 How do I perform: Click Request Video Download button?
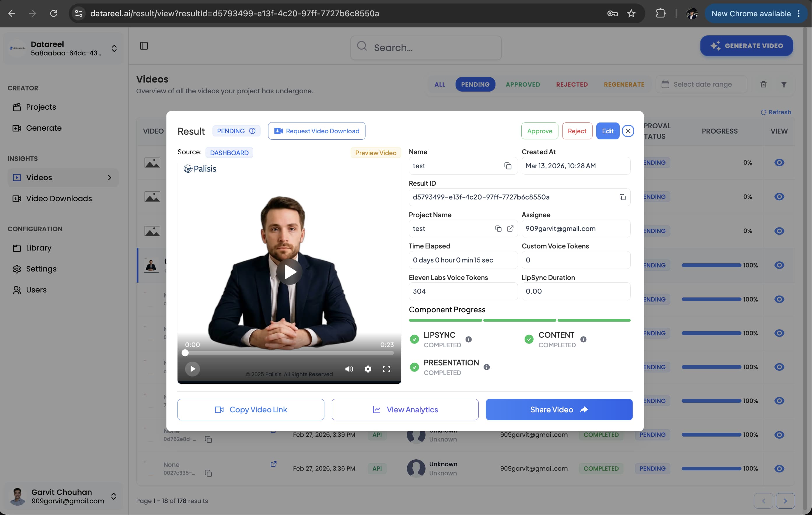(x=317, y=131)
